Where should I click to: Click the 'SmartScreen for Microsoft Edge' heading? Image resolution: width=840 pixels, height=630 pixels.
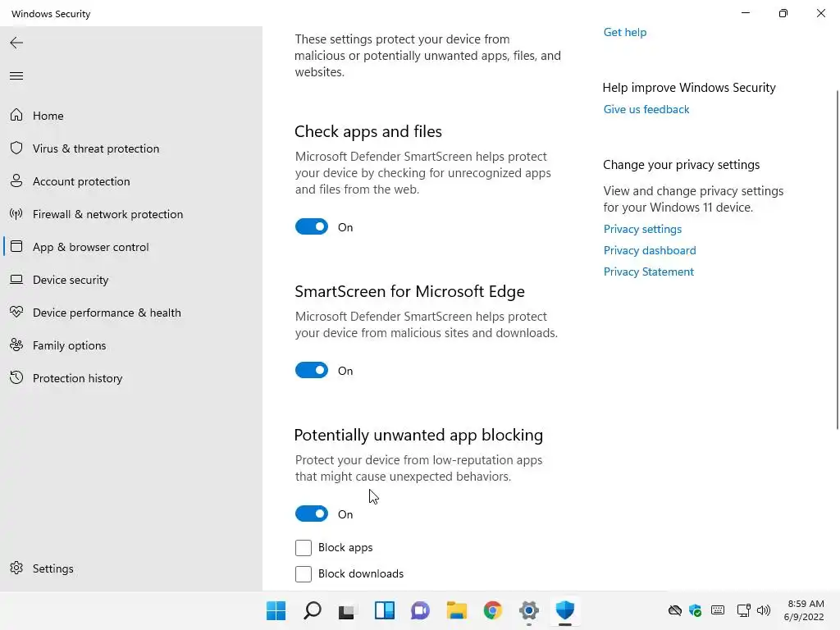tap(409, 291)
